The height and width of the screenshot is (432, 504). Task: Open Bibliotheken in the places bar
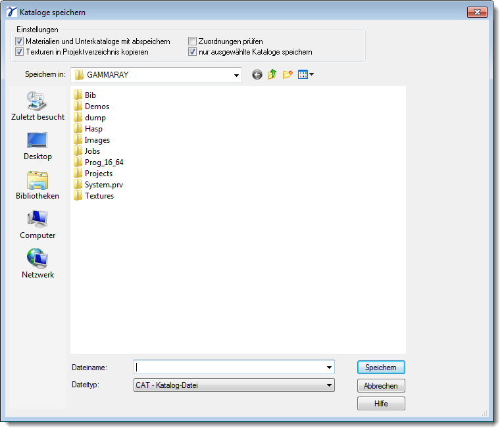click(x=38, y=185)
